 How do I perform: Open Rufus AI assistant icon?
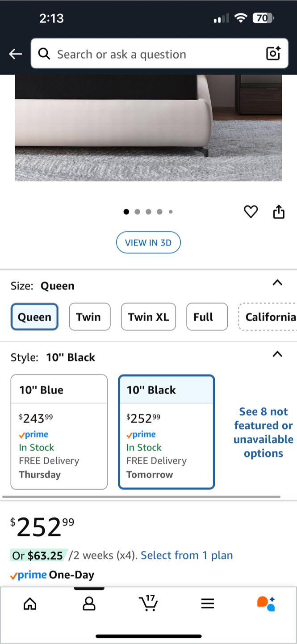coord(266,603)
